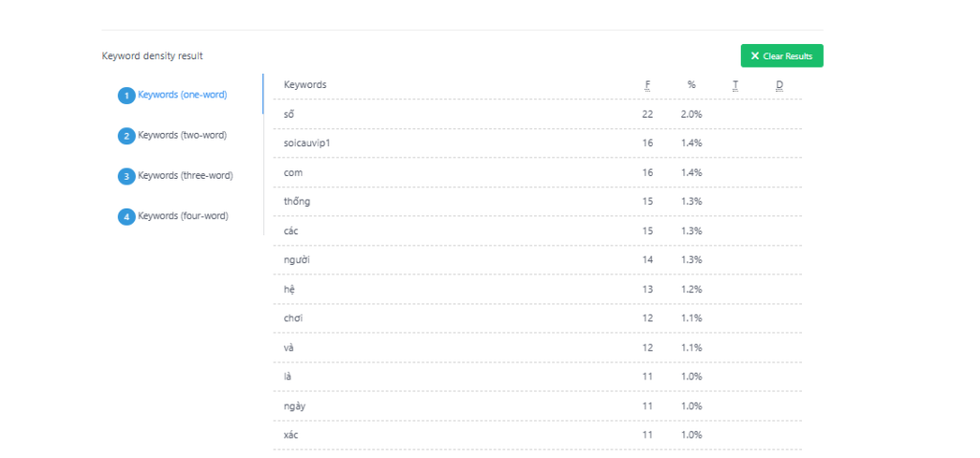Viewport: 980px width, 458px height.
Task: Select the 'người' keyword entry
Action: point(298,260)
